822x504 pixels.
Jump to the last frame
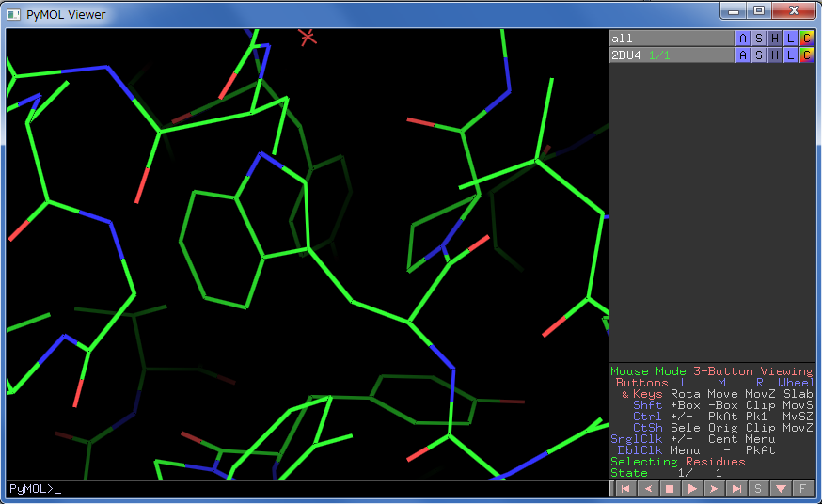tap(736, 489)
